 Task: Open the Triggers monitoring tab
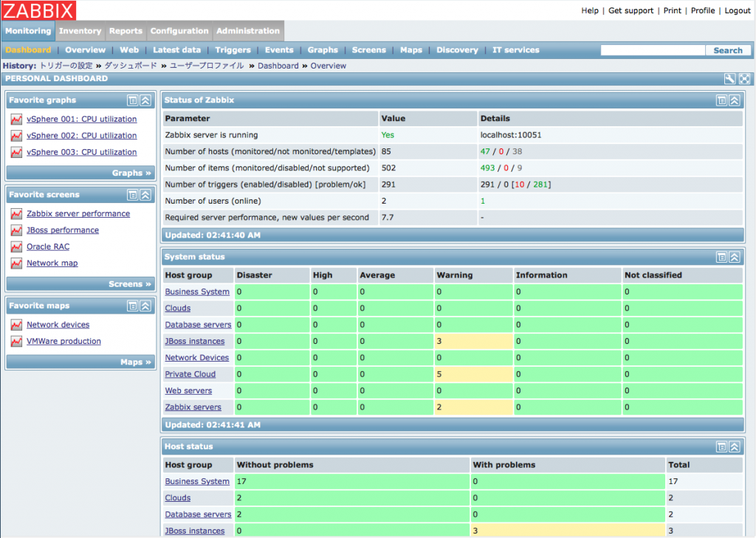click(233, 49)
